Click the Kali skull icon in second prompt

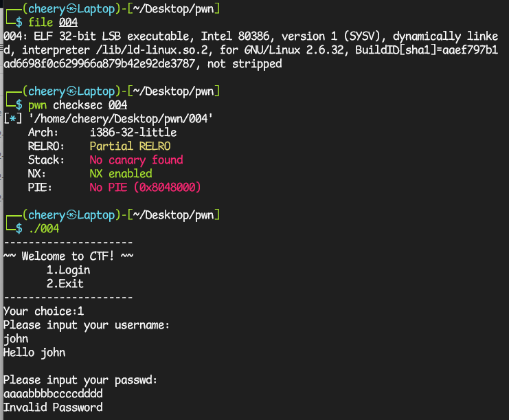pyautogui.click(x=71, y=91)
